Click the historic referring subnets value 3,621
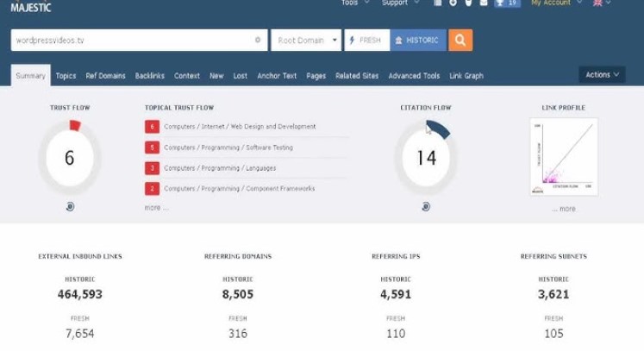The height and width of the screenshot is (351, 644). tap(553, 294)
